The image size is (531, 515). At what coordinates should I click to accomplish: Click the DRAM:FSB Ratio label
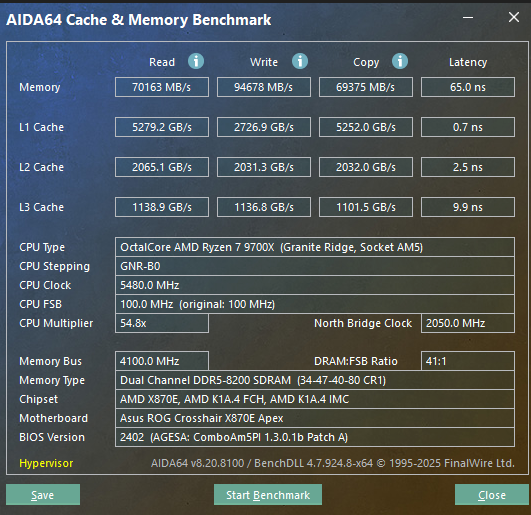[356, 361]
